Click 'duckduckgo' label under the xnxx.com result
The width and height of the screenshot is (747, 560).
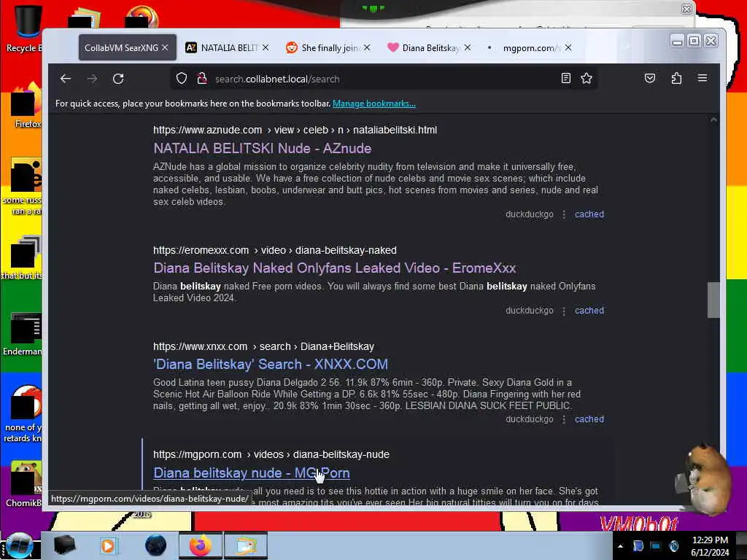[x=530, y=419]
